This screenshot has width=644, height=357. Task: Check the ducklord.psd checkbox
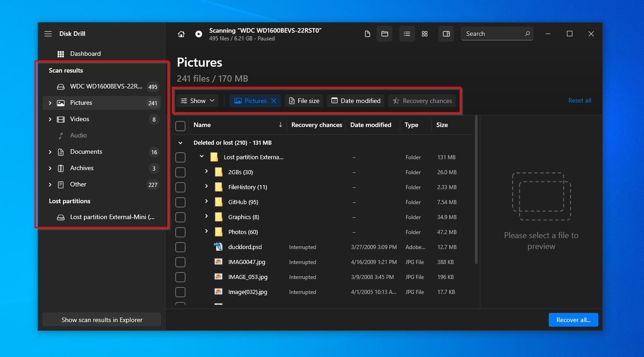[180, 247]
